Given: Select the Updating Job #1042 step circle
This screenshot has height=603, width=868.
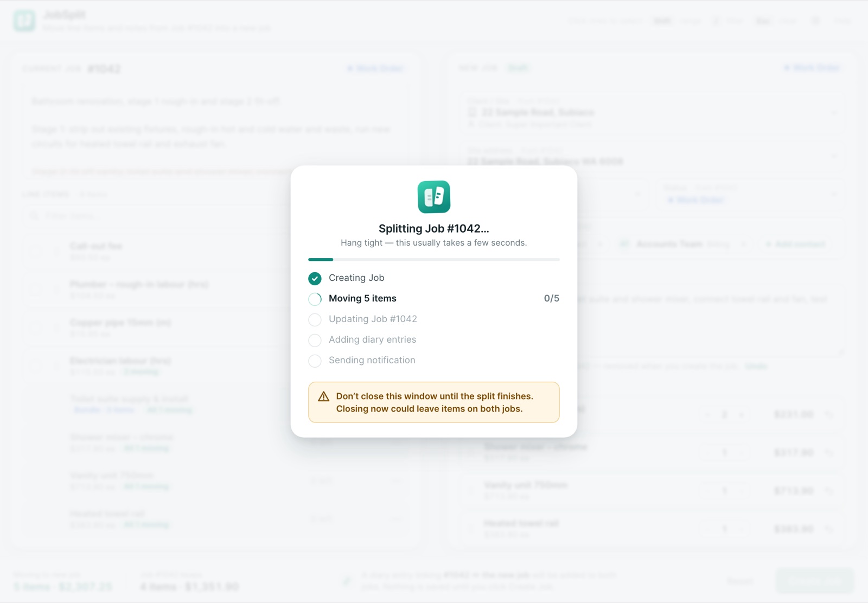Looking at the screenshot, I should pyautogui.click(x=315, y=319).
